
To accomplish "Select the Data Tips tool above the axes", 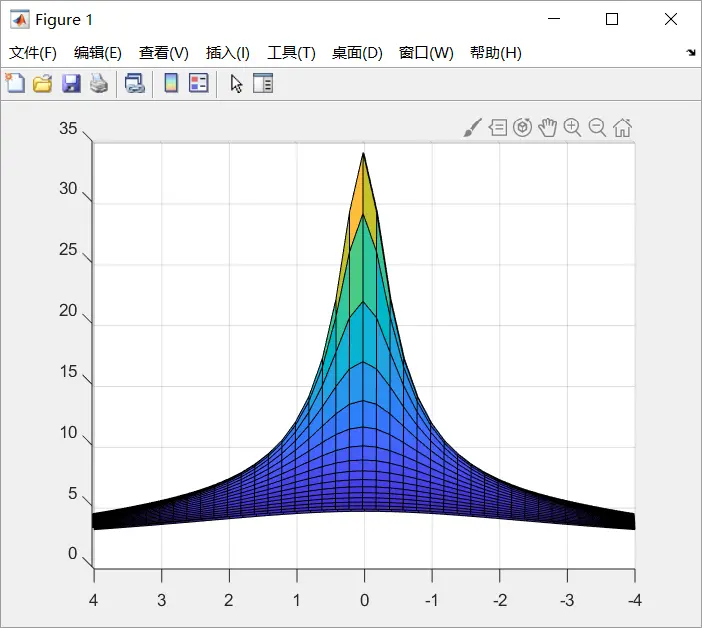I will pyautogui.click(x=497, y=128).
